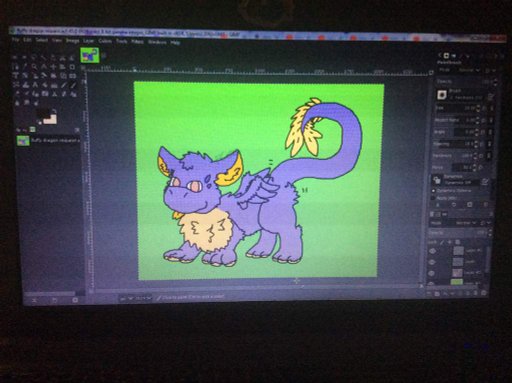The image size is (512, 383).
Task: Click the Size slider in tool options
Action: click(457, 108)
